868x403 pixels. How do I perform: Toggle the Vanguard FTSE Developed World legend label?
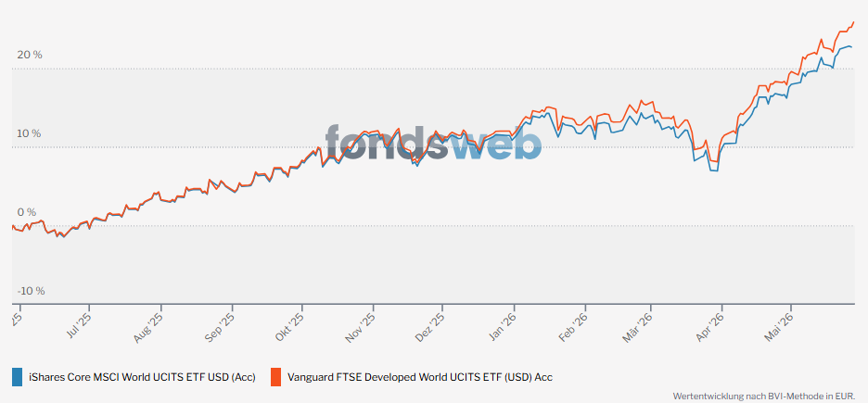point(420,378)
